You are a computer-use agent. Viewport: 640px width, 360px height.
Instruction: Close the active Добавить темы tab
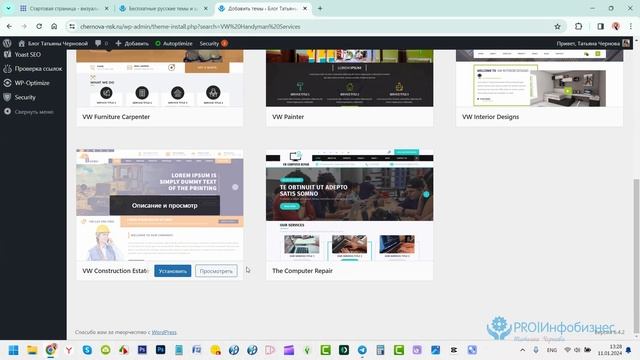pyautogui.click(x=304, y=8)
